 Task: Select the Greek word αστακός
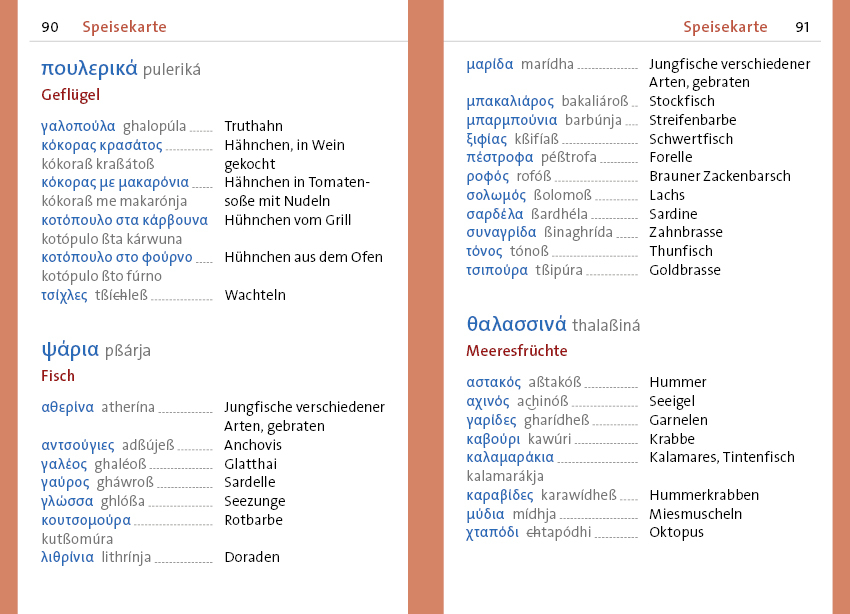[494, 382]
